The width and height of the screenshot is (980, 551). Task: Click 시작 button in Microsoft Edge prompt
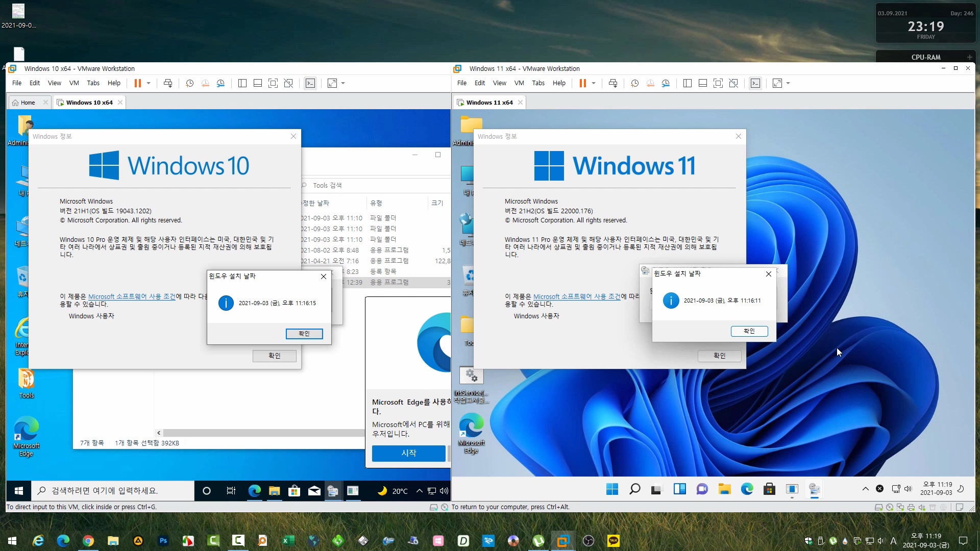pyautogui.click(x=409, y=453)
